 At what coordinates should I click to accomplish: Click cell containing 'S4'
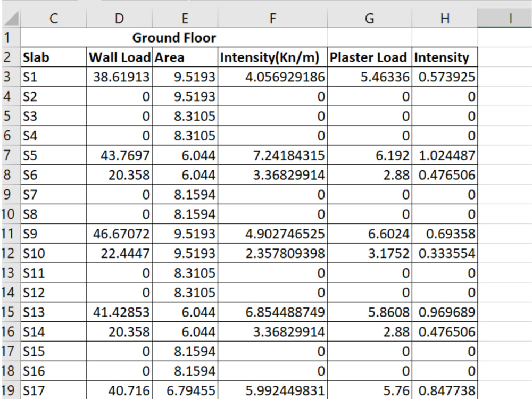point(54,136)
